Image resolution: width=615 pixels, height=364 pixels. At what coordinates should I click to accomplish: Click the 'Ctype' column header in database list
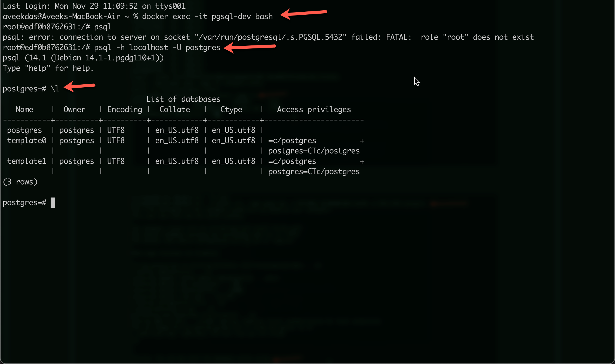[231, 109]
